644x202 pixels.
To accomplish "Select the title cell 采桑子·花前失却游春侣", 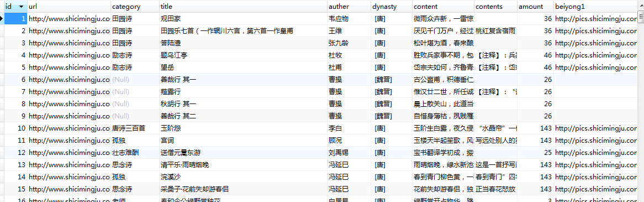I will click(x=244, y=189).
